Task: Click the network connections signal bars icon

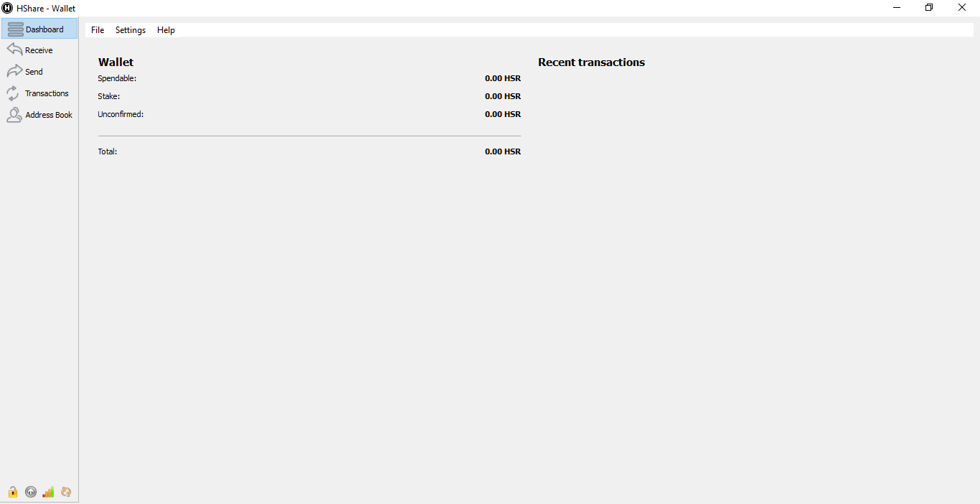Action: click(48, 492)
